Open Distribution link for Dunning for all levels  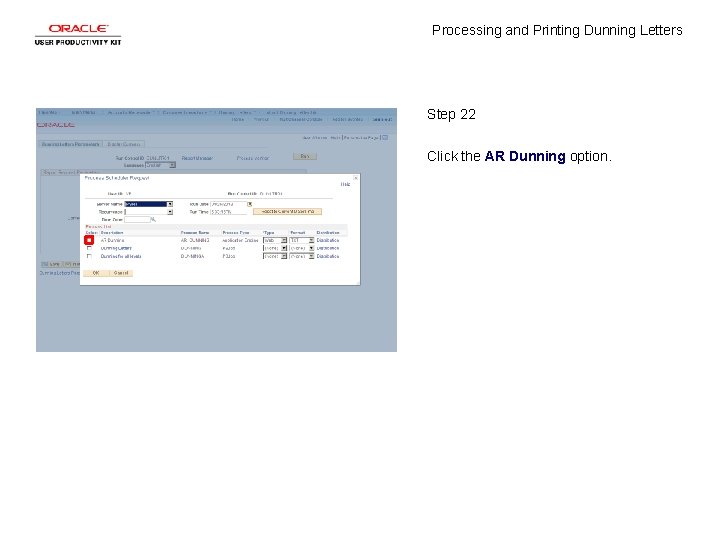point(328,256)
